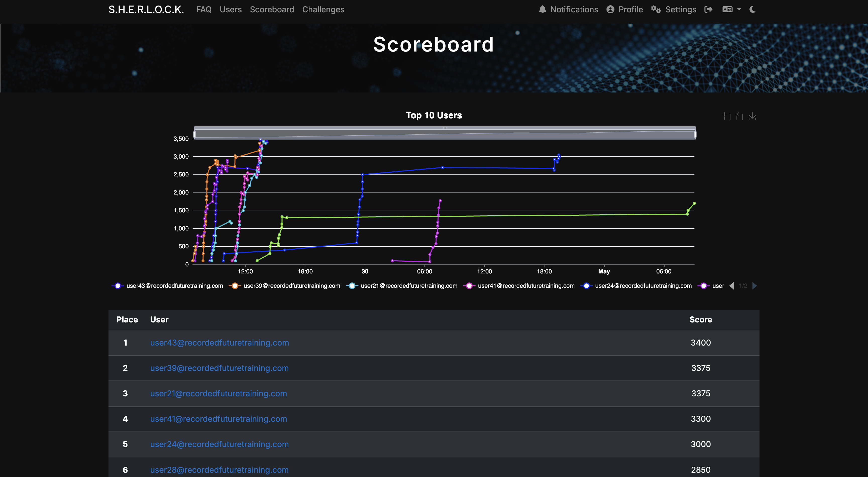Screen dimensions: 868x477
Task: Open the Profile account icon
Action: (611, 9)
